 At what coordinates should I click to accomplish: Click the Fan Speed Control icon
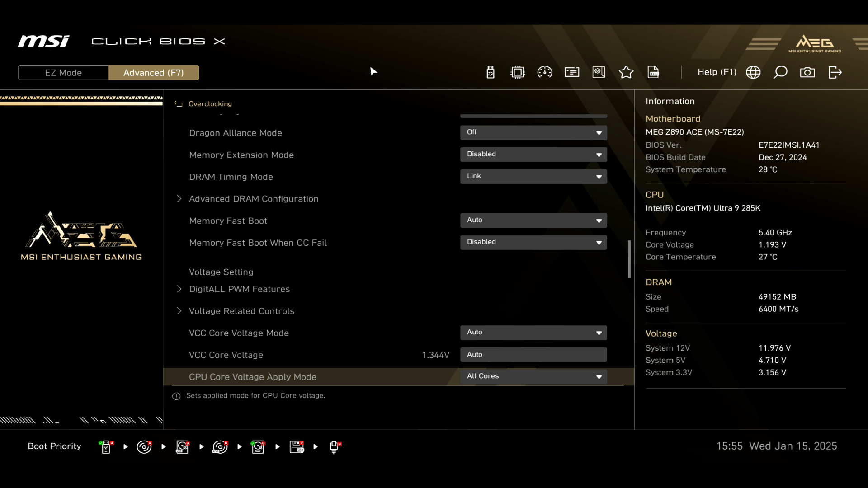[544, 72]
